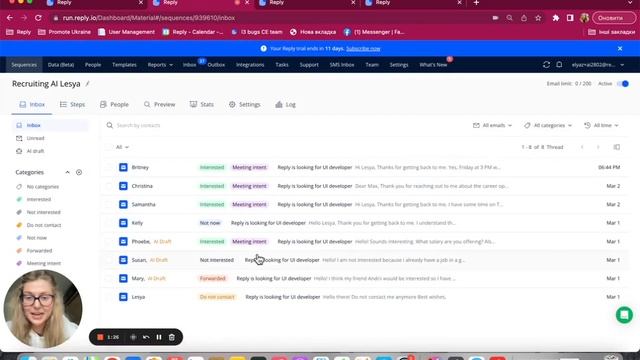Viewport: 640px width, 360px height.
Task: Bookmark page with the star icon
Action: click(538, 18)
